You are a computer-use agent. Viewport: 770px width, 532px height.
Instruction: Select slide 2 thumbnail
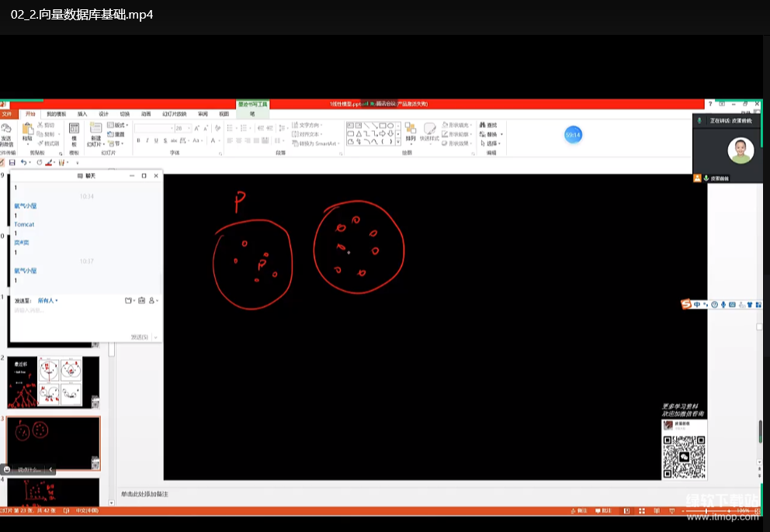pos(53,382)
